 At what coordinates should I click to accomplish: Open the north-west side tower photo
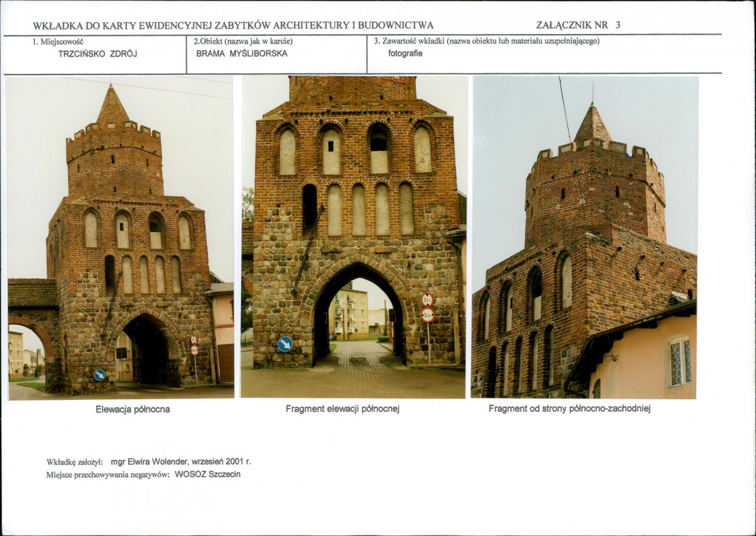coord(584,237)
